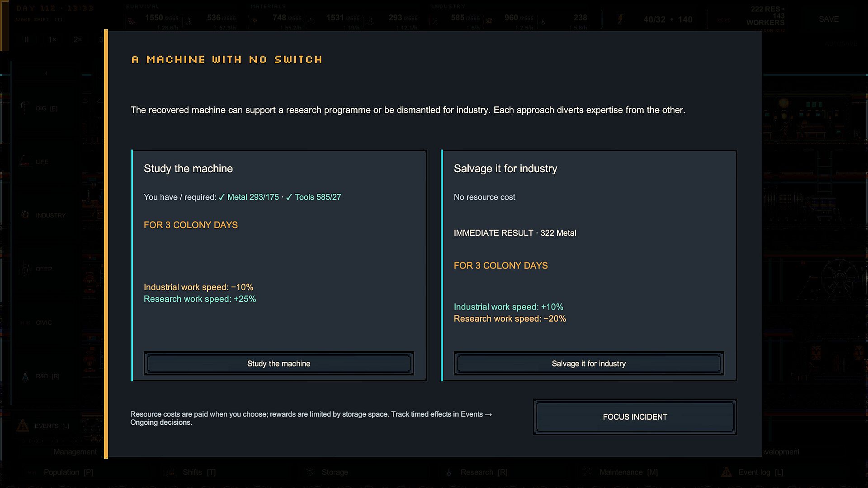Open the R&D flask icon in sidebar
Image resolution: width=868 pixels, height=488 pixels.
tap(25, 376)
